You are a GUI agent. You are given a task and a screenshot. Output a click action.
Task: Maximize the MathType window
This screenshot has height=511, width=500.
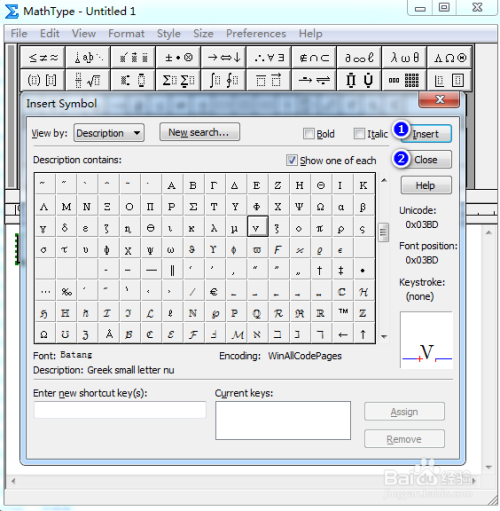(444, 7)
